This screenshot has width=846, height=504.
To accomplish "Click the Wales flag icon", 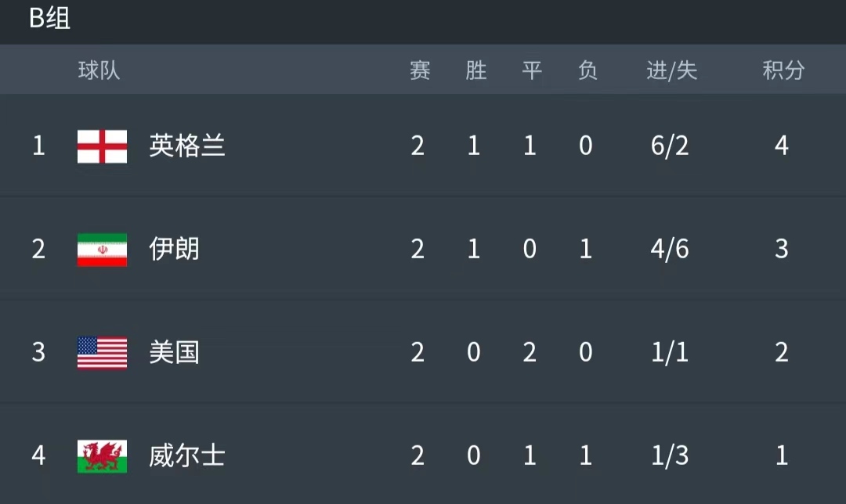I will coord(101,456).
